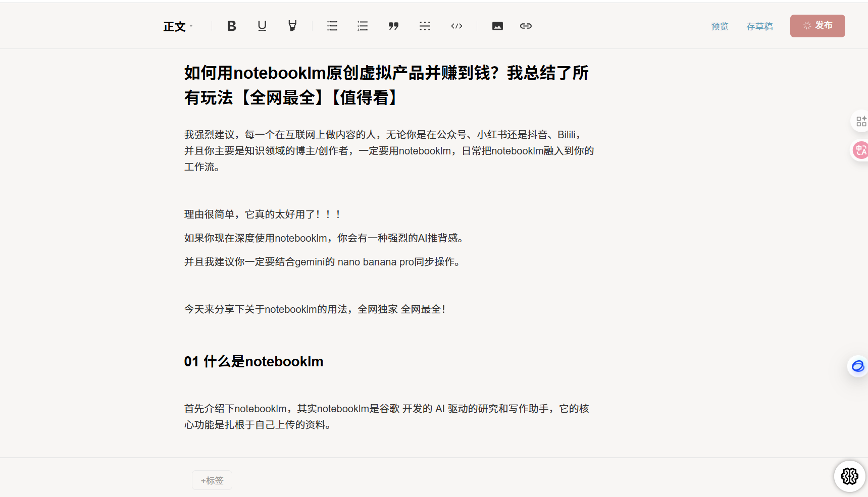The width and height of the screenshot is (868, 497).
Task: Insert an image into the article
Action: tap(497, 26)
